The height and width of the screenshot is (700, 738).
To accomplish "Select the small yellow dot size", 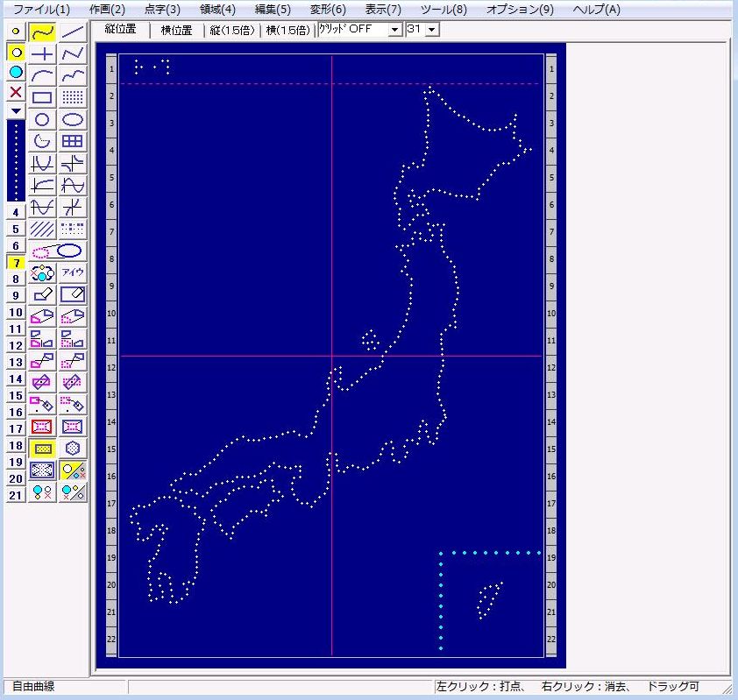I will tap(15, 32).
